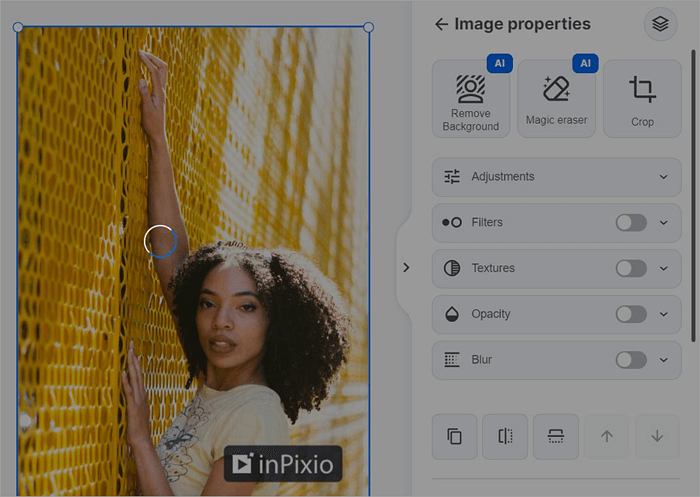Go back using the arrow beside Image properties
700x497 pixels.
(x=442, y=24)
